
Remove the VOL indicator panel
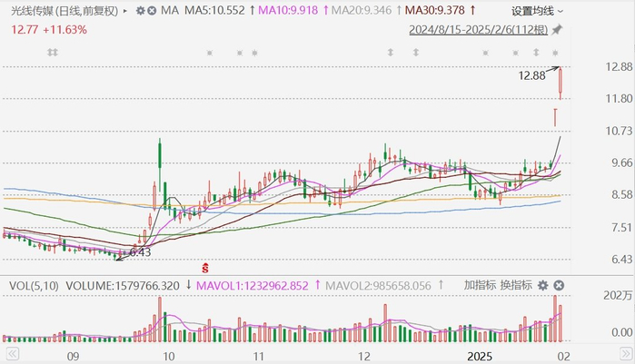[x=559, y=286]
